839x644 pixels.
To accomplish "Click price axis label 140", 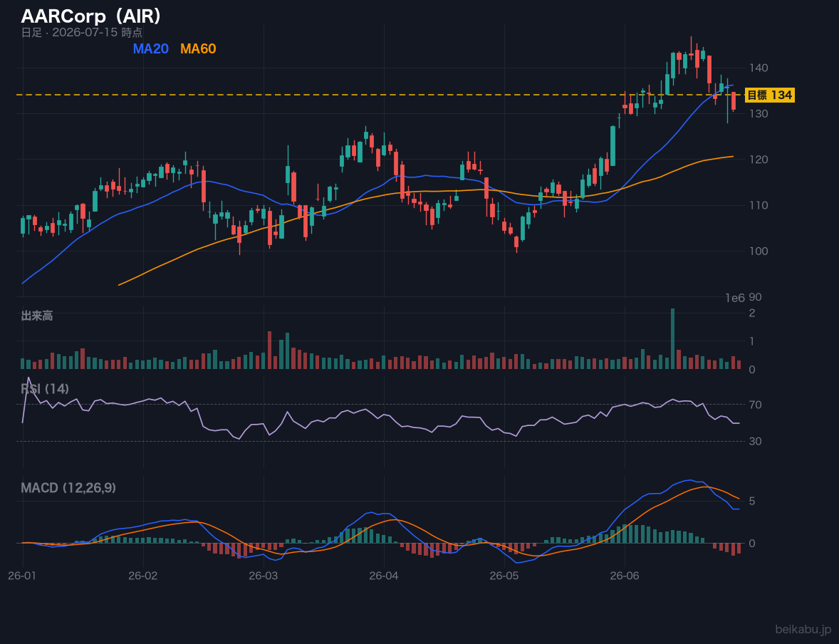I will click(759, 68).
